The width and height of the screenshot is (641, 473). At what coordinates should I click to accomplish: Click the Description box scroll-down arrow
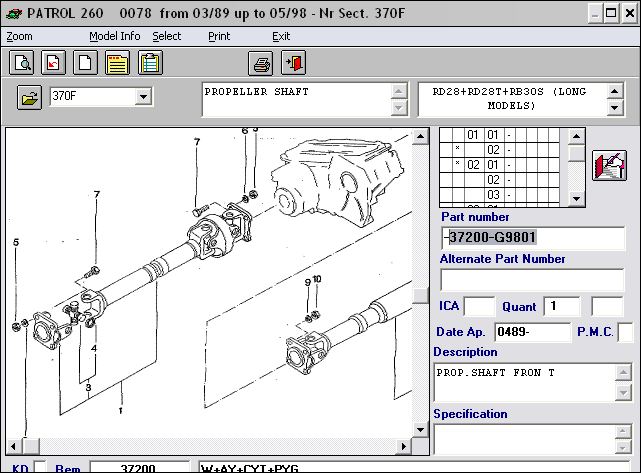pos(623,392)
